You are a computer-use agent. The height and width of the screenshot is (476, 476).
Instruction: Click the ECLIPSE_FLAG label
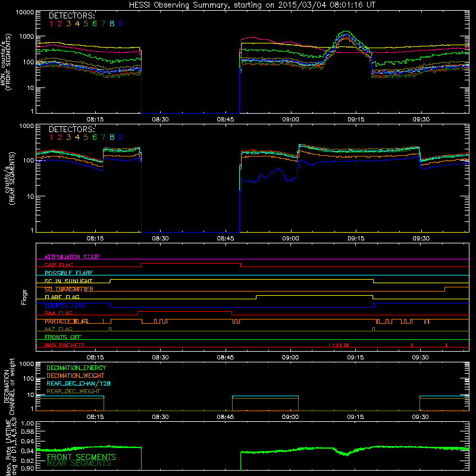[x=65, y=305]
